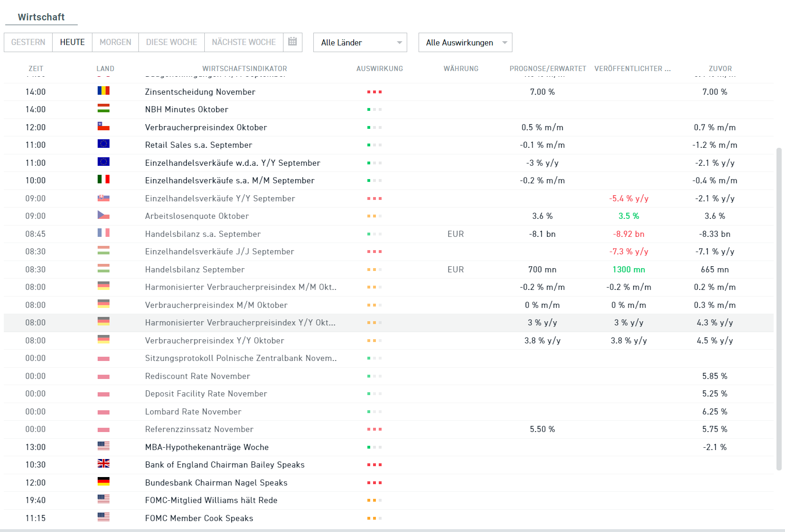Click the UK flag for Bailey Speaks
The image size is (785, 532).
point(103,464)
